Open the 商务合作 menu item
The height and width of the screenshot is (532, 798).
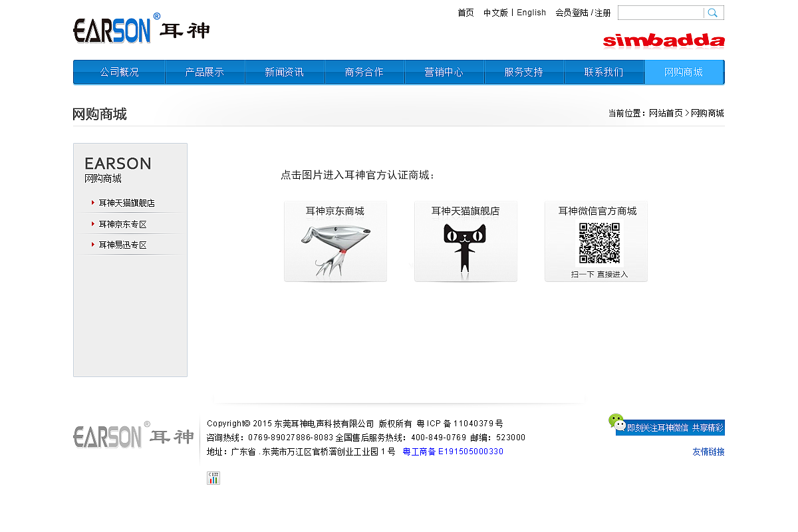(364, 72)
